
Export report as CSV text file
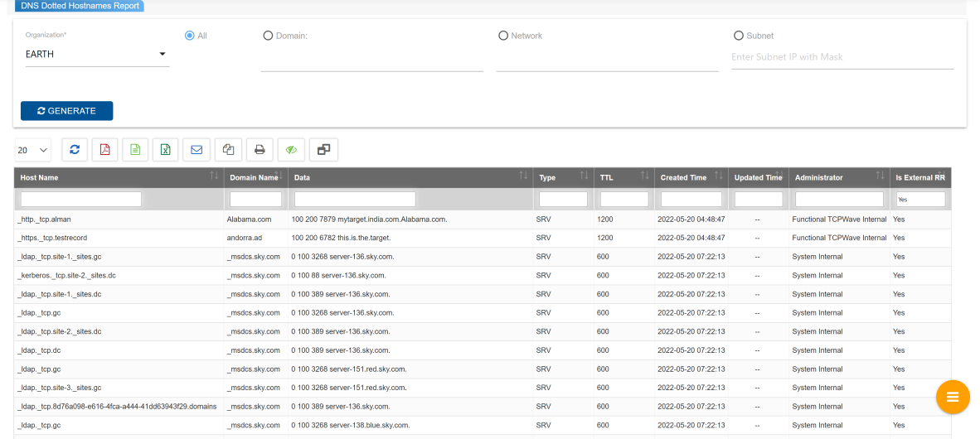(136, 150)
